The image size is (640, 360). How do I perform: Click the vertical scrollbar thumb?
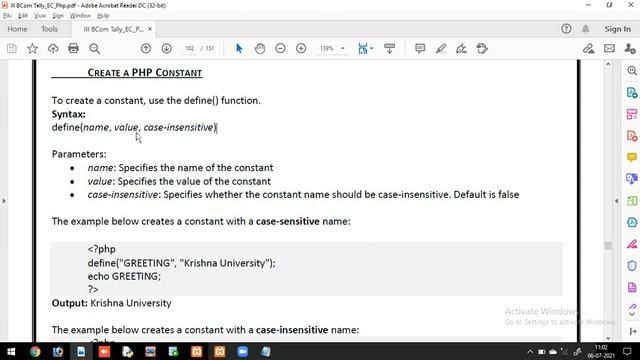[608, 245]
